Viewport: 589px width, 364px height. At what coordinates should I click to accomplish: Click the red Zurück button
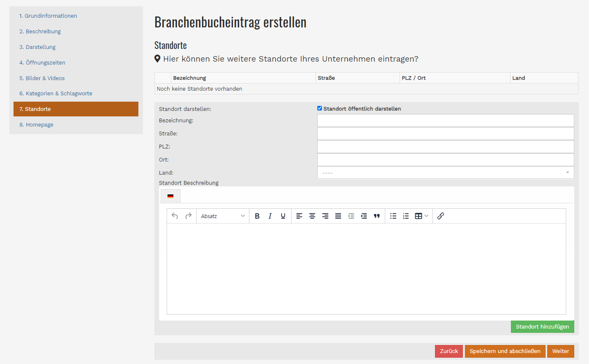pos(449,351)
